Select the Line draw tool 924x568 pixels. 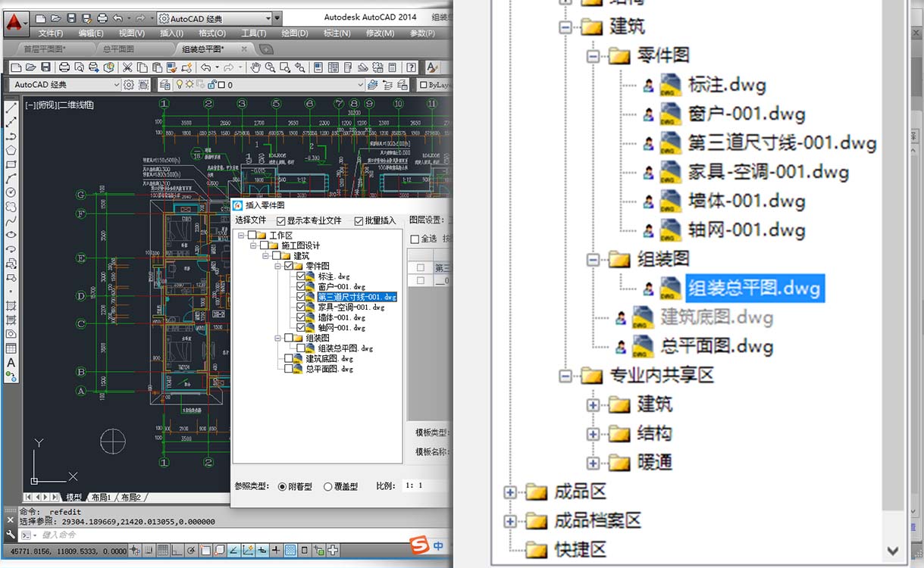pyautogui.click(x=11, y=108)
